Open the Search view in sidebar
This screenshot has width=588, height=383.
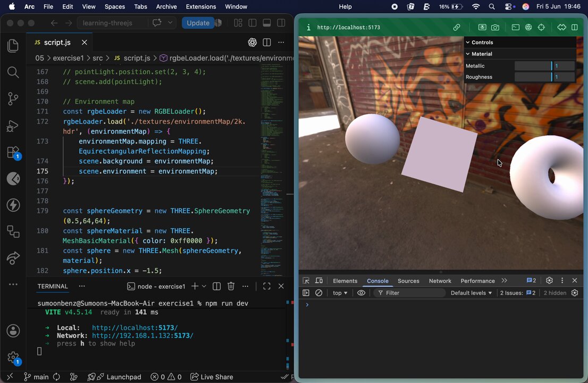13,72
